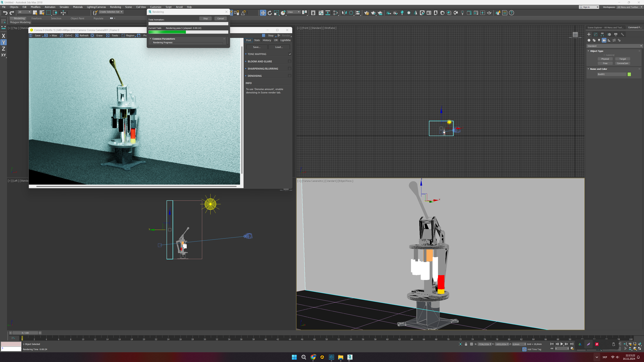Open the Layer Explorer toolbar icon
644x362 pixels.
click(x=313, y=13)
